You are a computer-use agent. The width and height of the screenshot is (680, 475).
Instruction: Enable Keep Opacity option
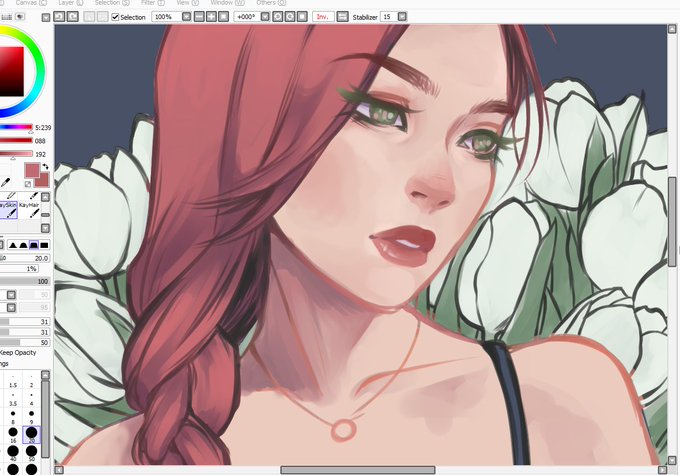[x=18, y=353]
